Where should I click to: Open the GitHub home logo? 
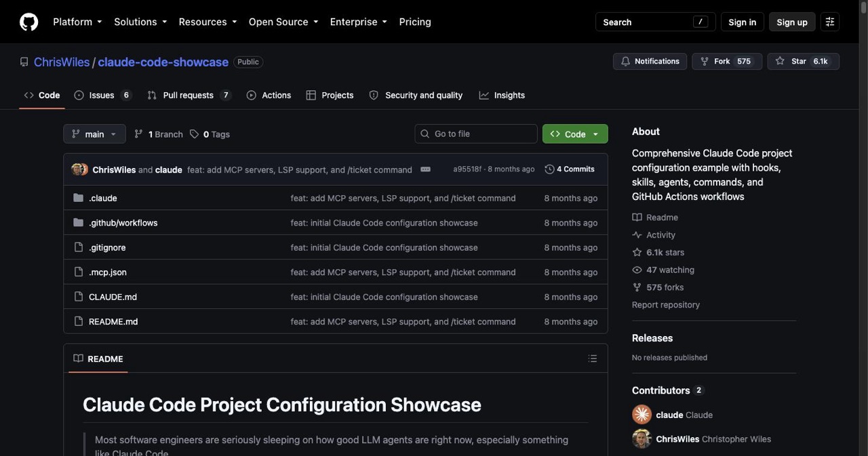[28, 22]
